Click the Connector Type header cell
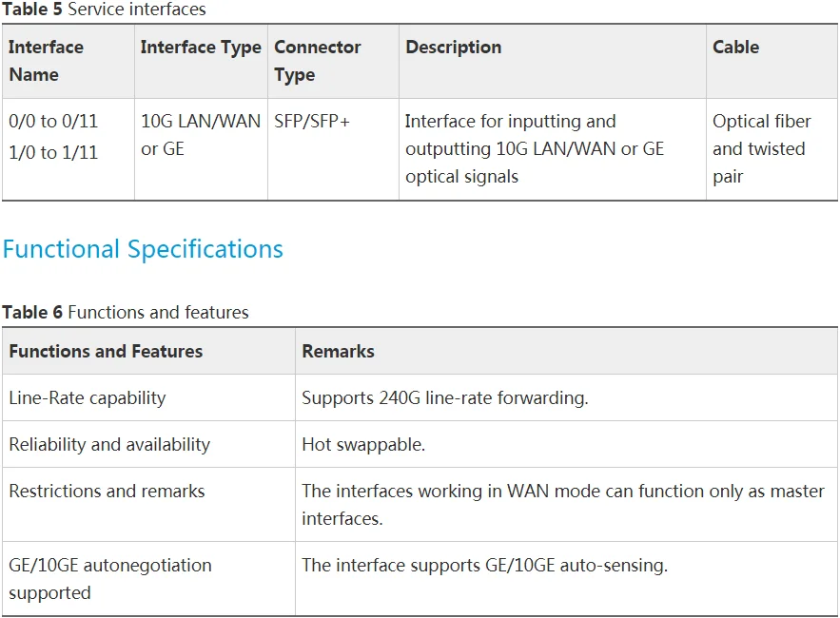840x618 pixels. pos(333,61)
